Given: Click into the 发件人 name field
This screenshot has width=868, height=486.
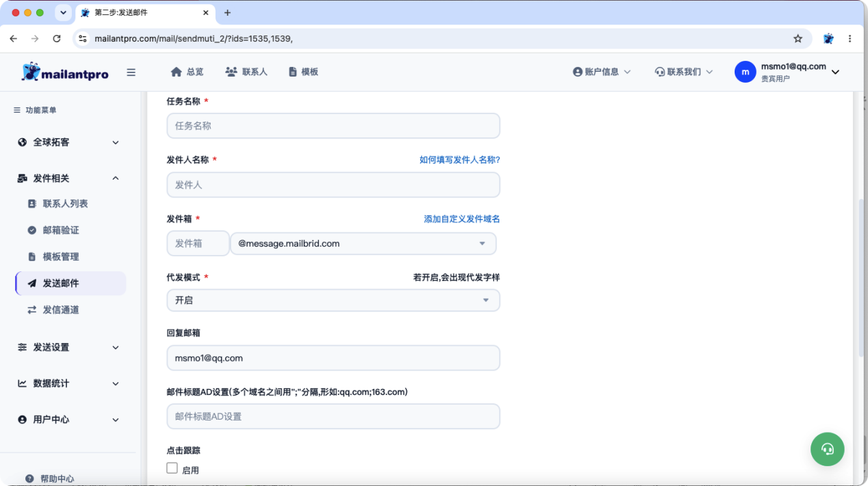Looking at the screenshot, I should (333, 185).
